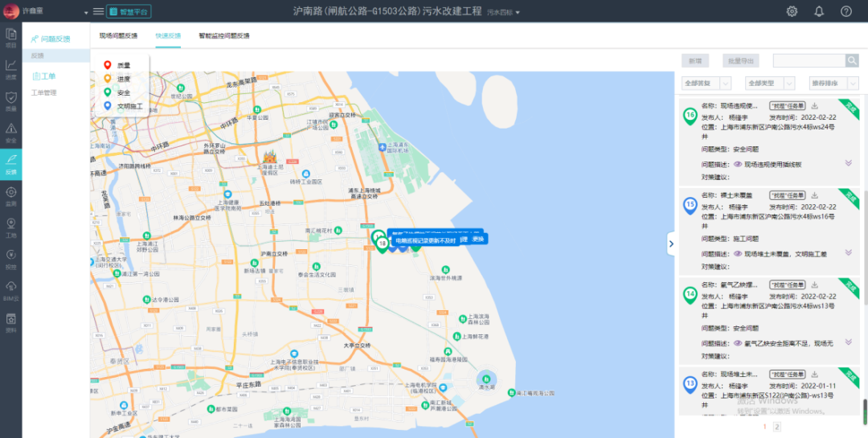Go to page 1 of results
Viewport: 868px width, 438px height.
[x=765, y=427]
